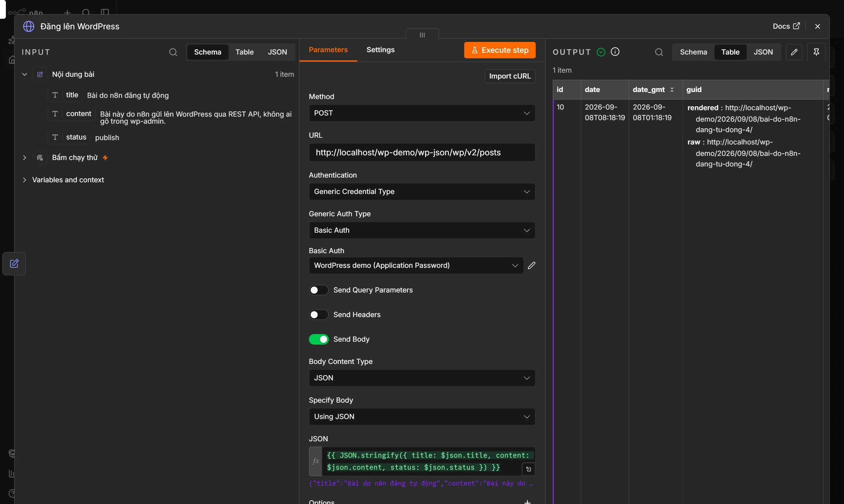Image resolution: width=844 pixels, height=504 pixels.
Task: Click the JSON expression editor field
Action: point(428,461)
